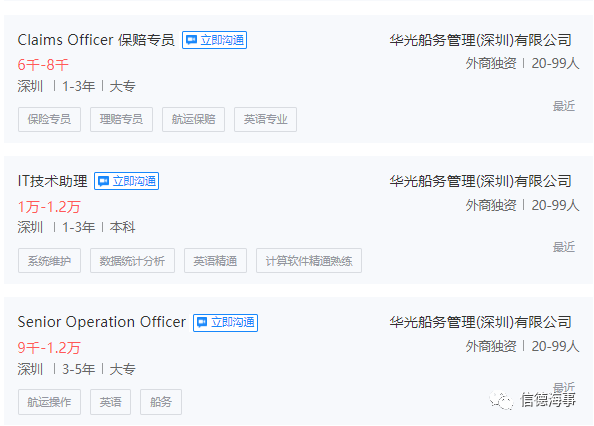The image size is (594, 426).
Task: Click 立即沟通 button for Claims Officer
Action: 214,40
